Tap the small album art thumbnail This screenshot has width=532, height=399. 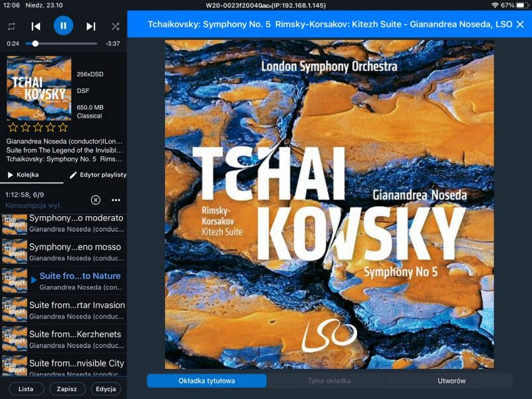coord(39,88)
